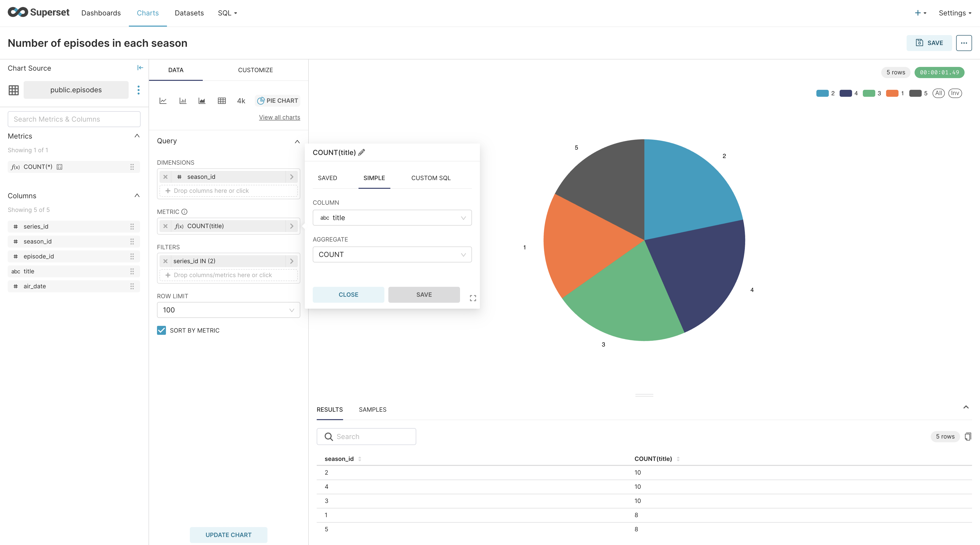The width and height of the screenshot is (980, 545).
Task: Click the pencil icon beside COUNT(title)
Action: 362,152
